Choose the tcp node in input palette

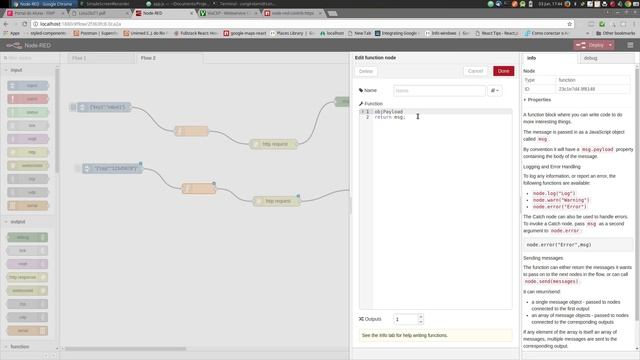point(28,179)
